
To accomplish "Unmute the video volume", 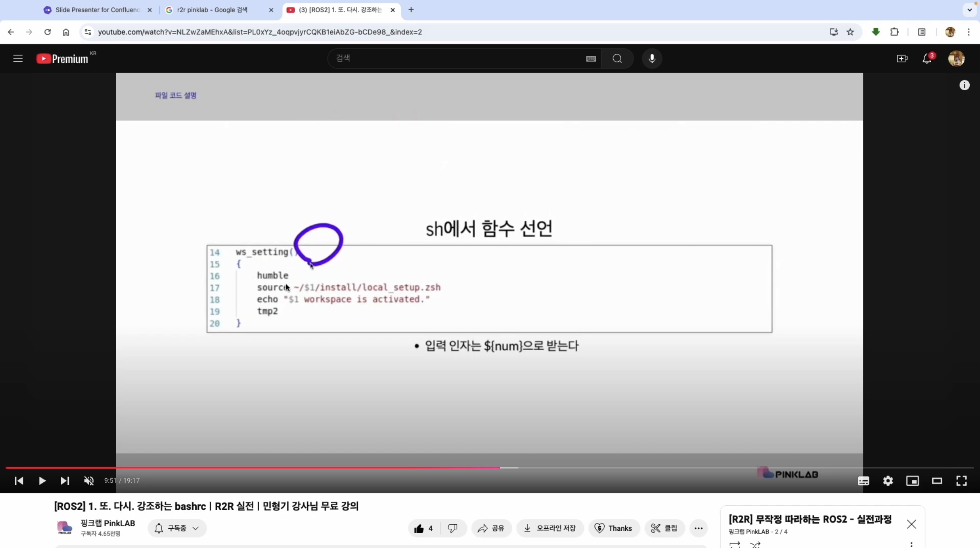I will [89, 481].
